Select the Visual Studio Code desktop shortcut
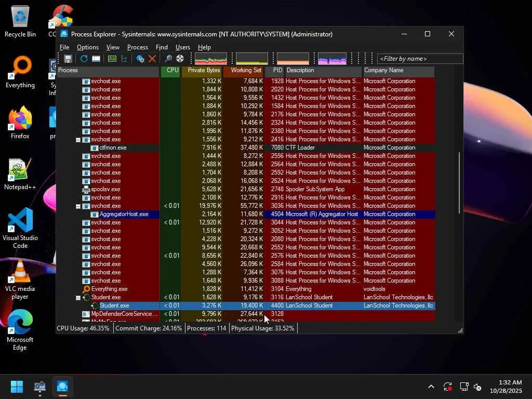This screenshot has height=399, width=532. [20, 228]
